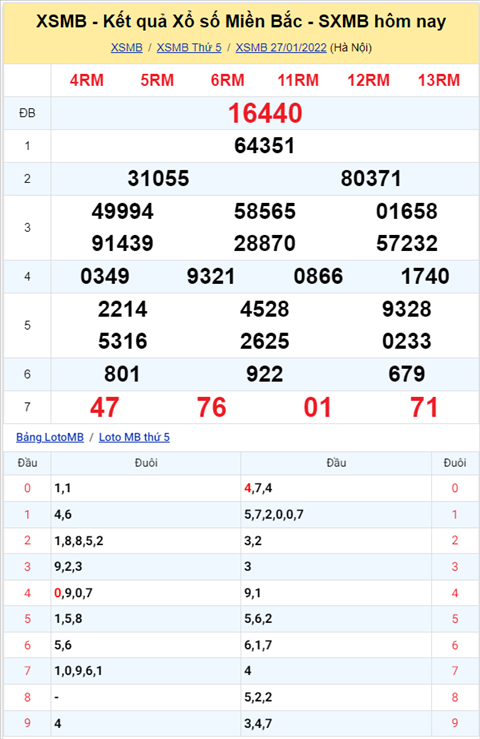This screenshot has width=480, height=739.
Task: Select second prize number 80371
Action: click(371, 179)
